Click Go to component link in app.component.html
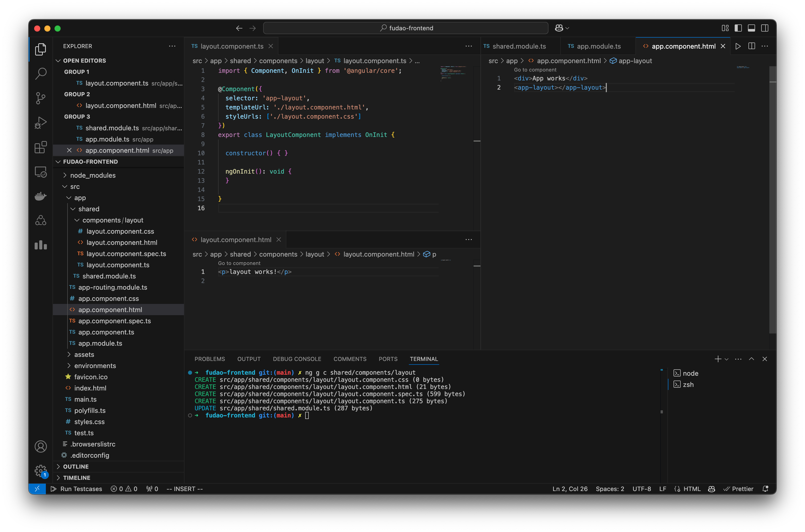This screenshot has height=532, width=805. click(x=535, y=69)
